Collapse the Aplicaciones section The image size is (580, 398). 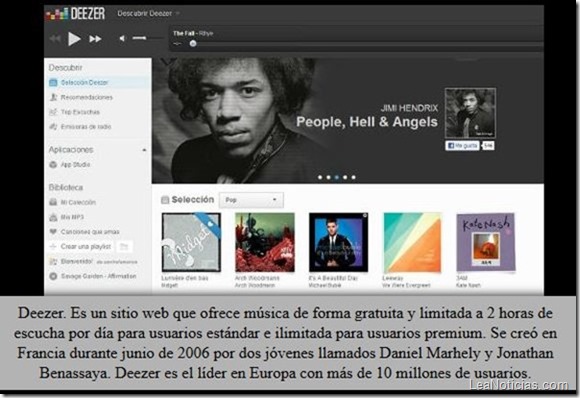pos(144,150)
